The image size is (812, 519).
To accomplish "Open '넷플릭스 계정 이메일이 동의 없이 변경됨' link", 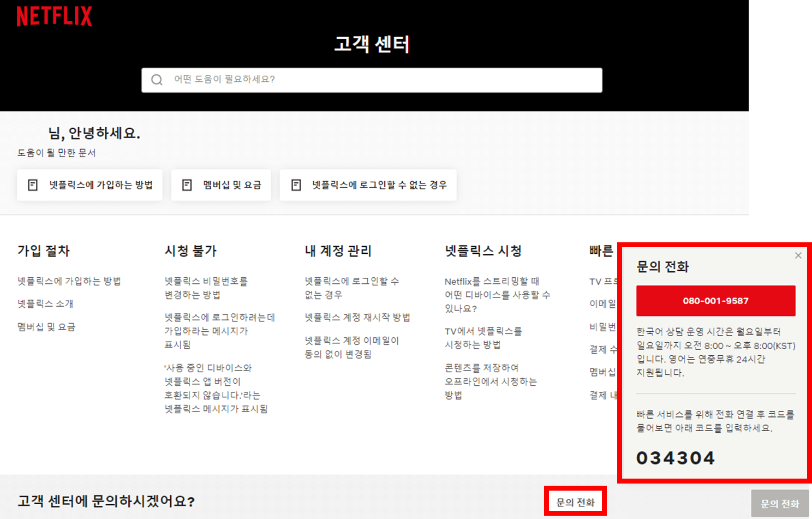I will coord(352,347).
